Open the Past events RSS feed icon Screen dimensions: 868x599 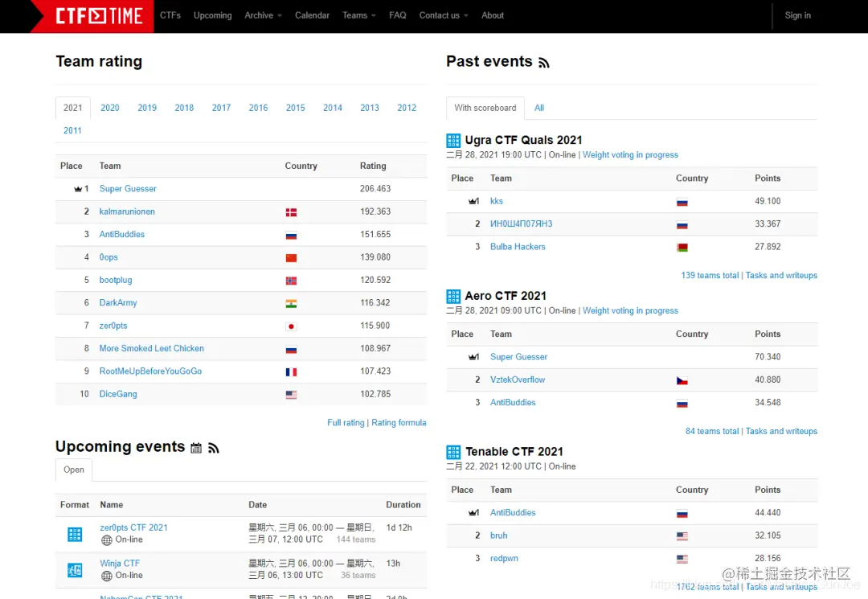[544, 63]
